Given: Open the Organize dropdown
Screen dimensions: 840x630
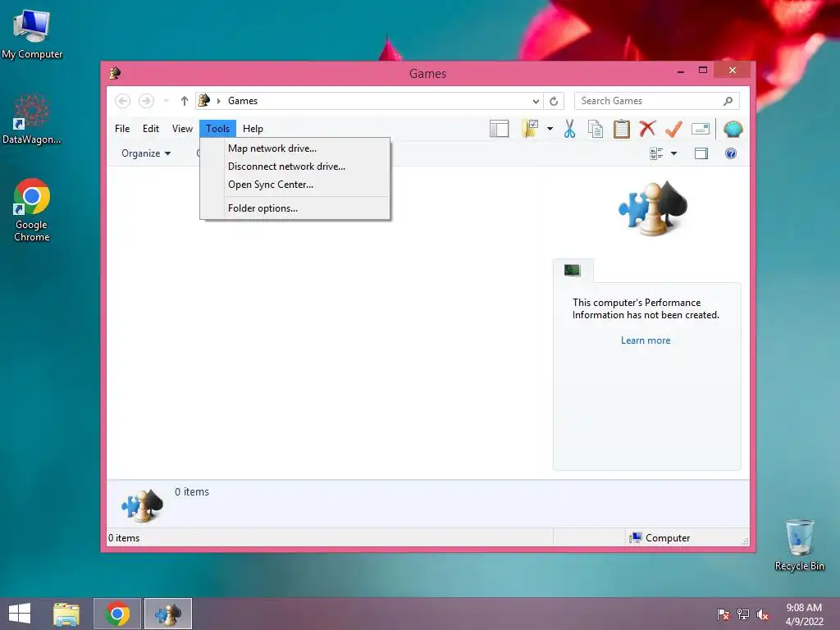Looking at the screenshot, I should 146,153.
